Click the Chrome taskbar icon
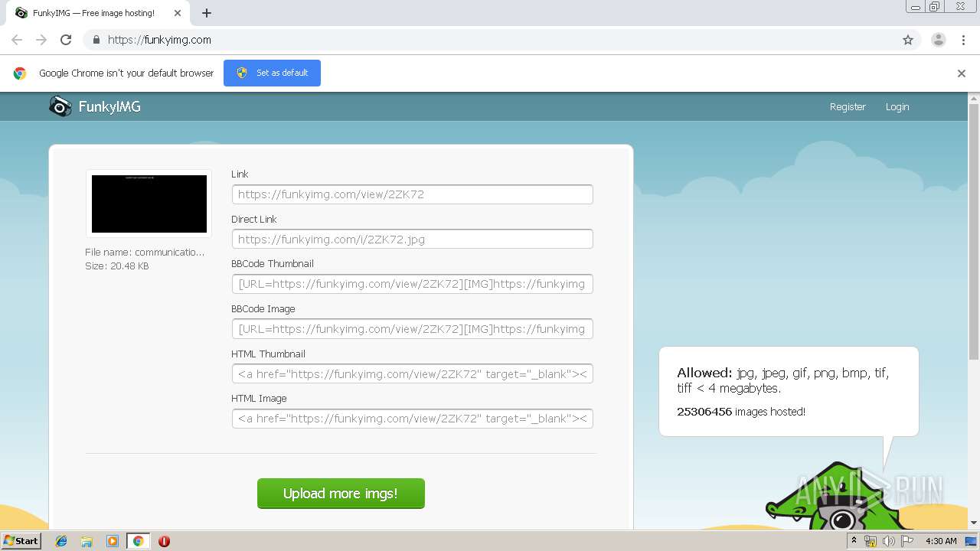The height and width of the screenshot is (551, 980). tap(138, 541)
